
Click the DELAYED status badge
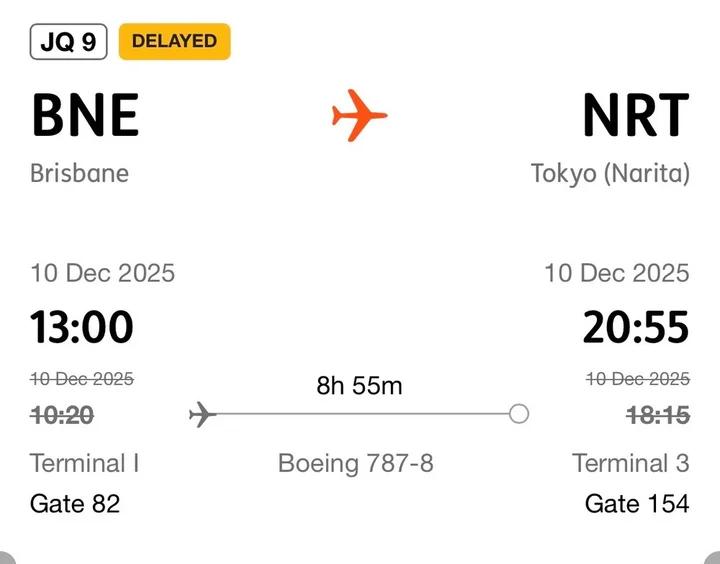point(174,42)
